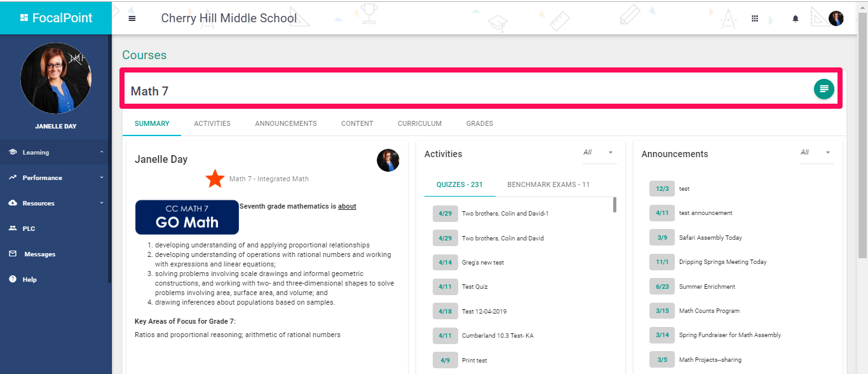Click the CC Math 7 GO Math image
The width and height of the screenshot is (868, 374).
(187, 217)
